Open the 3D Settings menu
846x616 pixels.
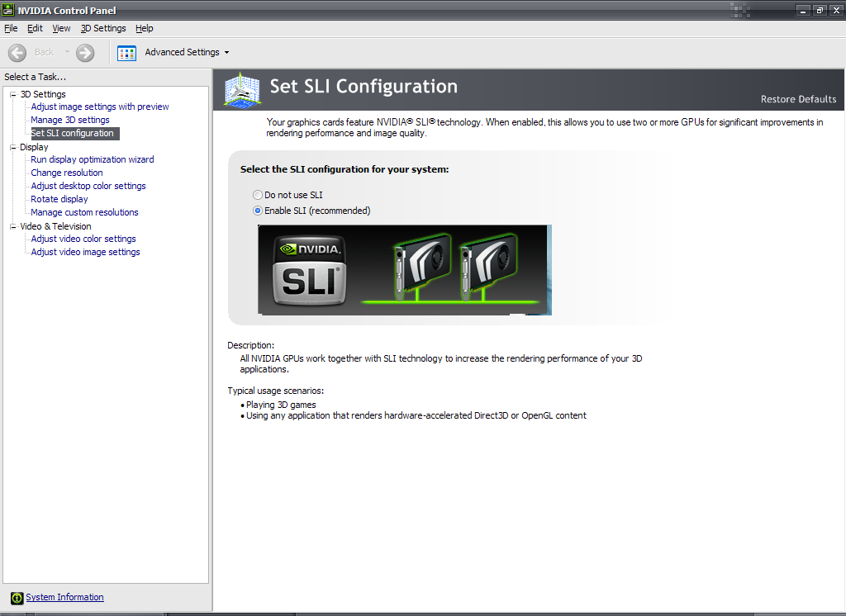(x=103, y=28)
